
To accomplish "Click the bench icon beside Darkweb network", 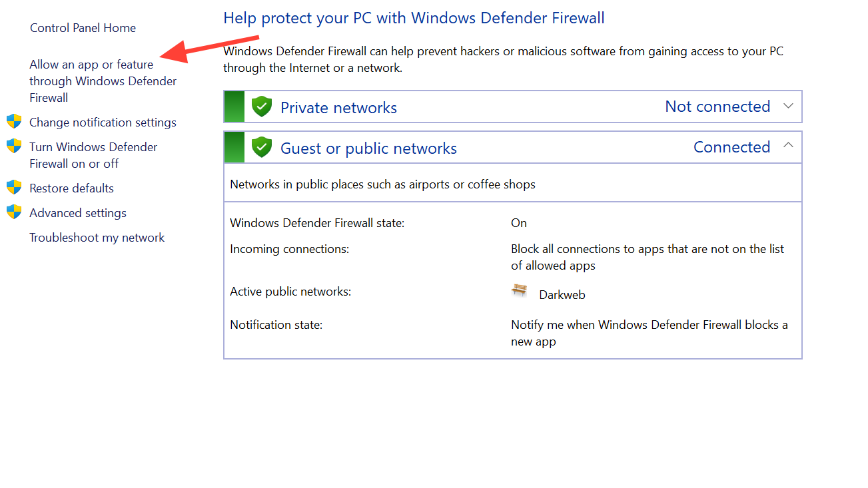I will pos(520,290).
